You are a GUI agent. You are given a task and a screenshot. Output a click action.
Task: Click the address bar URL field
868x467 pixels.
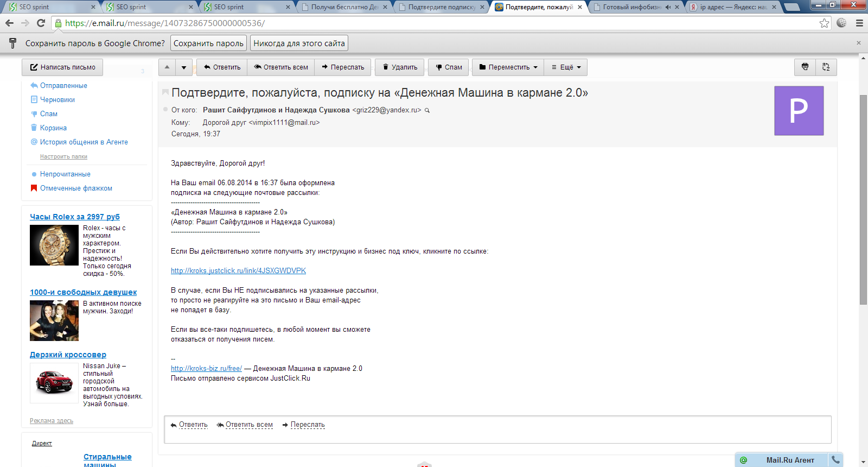click(x=438, y=23)
